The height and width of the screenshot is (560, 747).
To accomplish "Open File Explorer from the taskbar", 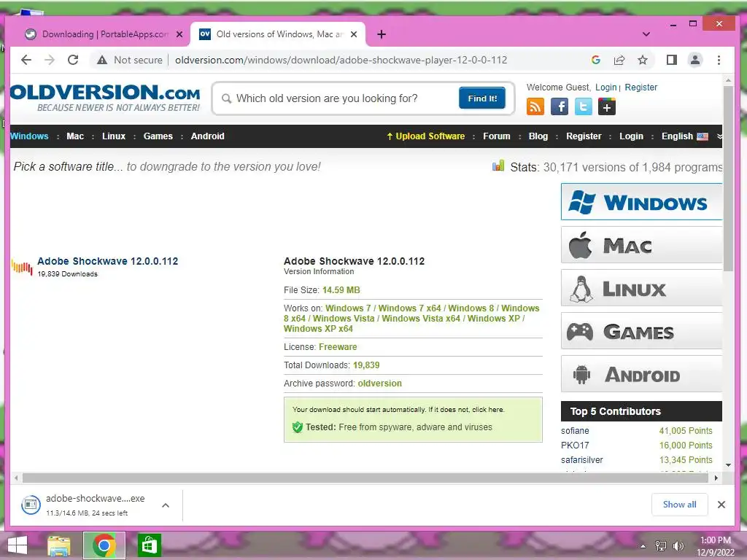I will pos(58,545).
